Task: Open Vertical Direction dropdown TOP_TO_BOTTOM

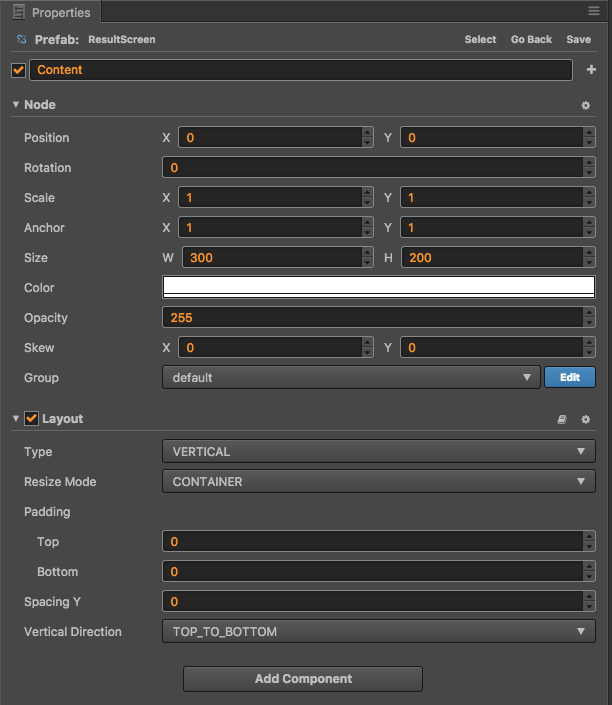Action: tap(379, 631)
